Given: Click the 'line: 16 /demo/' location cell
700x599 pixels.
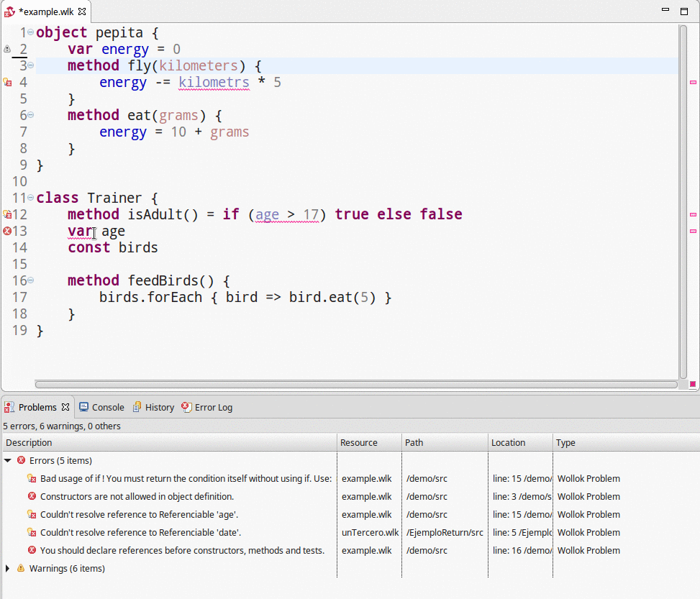Looking at the screenshot, I should pyautogui.click(x=522, y=550).
